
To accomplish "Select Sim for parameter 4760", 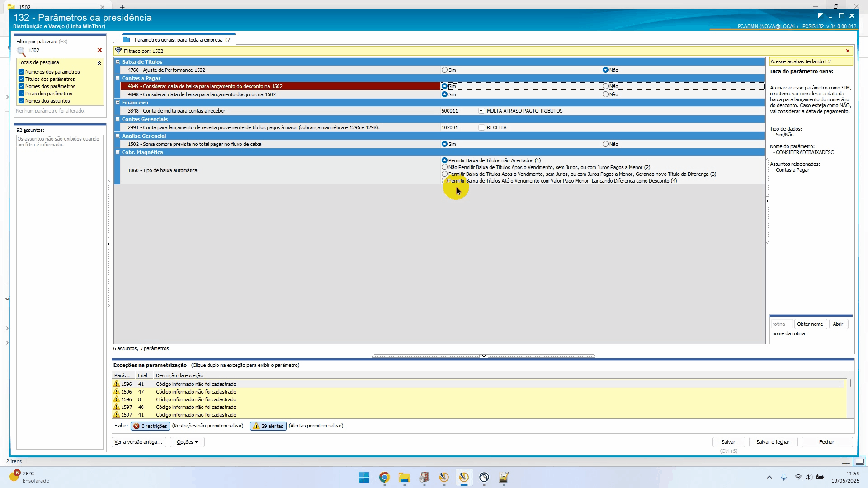I will pyautogui.click(x=444, y=70).
